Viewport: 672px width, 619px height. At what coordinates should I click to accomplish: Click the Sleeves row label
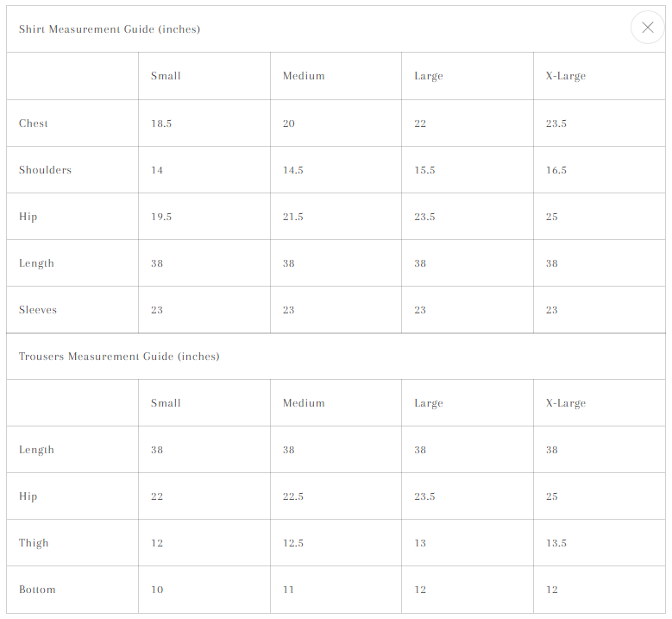click(38, 310)
